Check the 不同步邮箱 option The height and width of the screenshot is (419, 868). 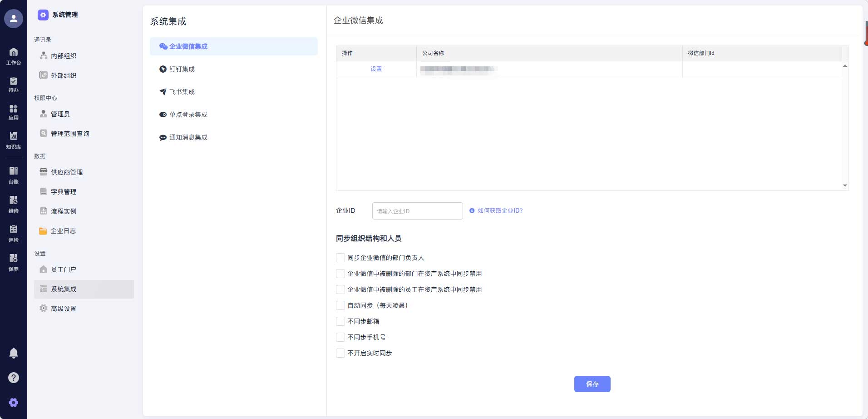click(340, 321)
